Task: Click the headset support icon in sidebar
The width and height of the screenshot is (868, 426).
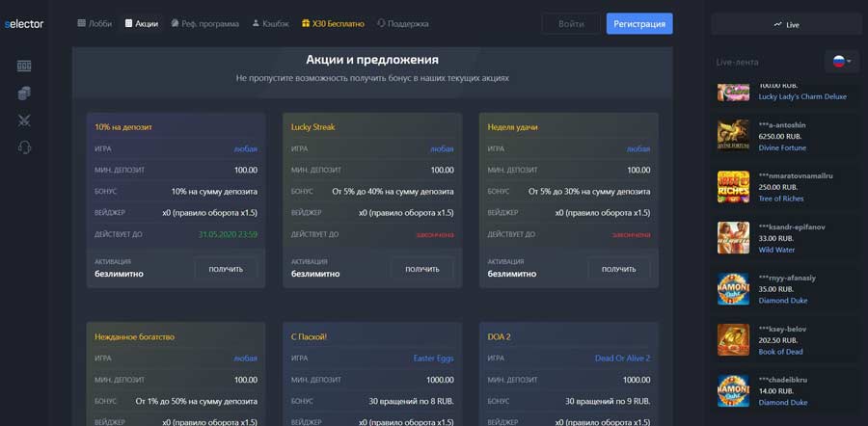Action: click(24, 147)
